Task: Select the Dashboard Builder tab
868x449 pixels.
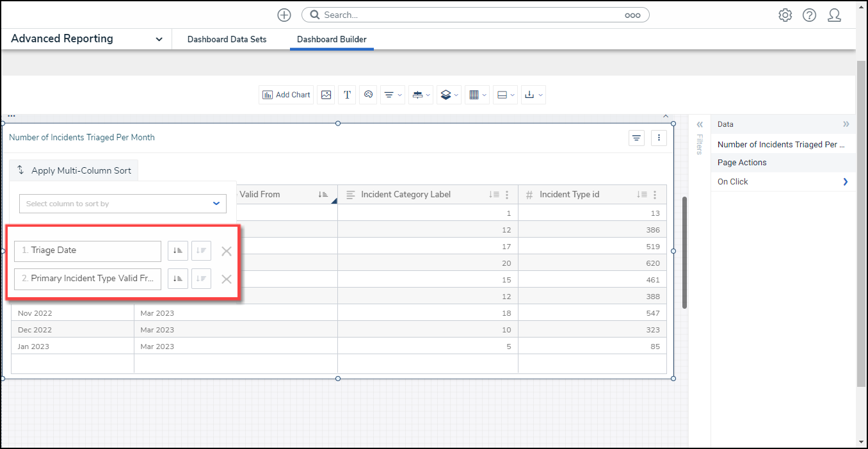Action: [x=332, y=39]
